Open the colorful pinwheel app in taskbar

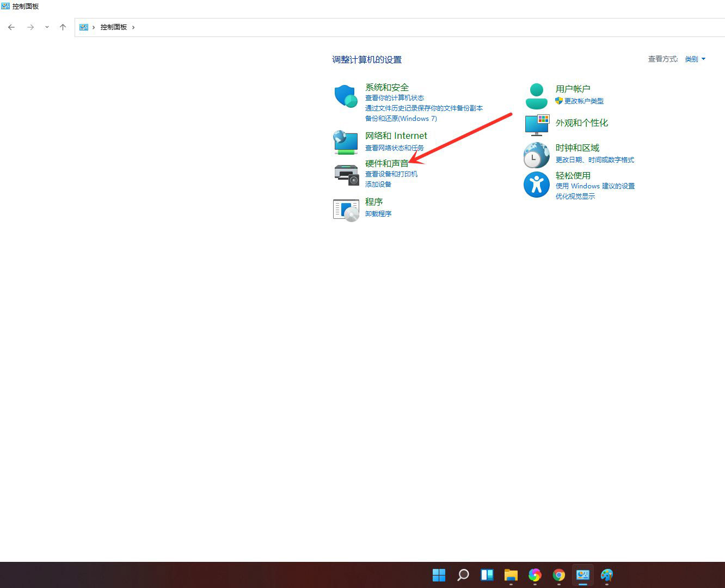click(x=535, y=575)
